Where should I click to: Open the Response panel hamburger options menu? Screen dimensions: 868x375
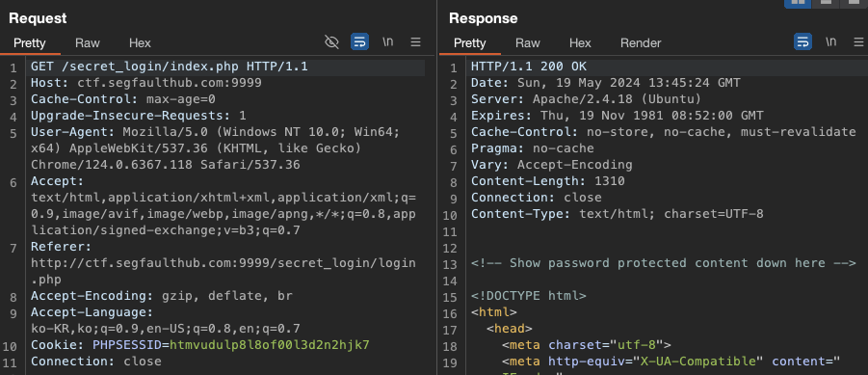(858, 42)
